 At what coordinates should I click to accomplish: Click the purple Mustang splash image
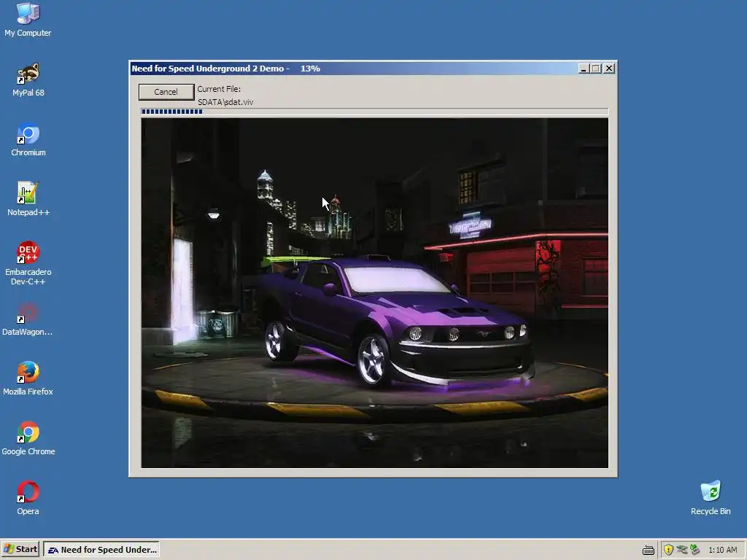(374, 293)
